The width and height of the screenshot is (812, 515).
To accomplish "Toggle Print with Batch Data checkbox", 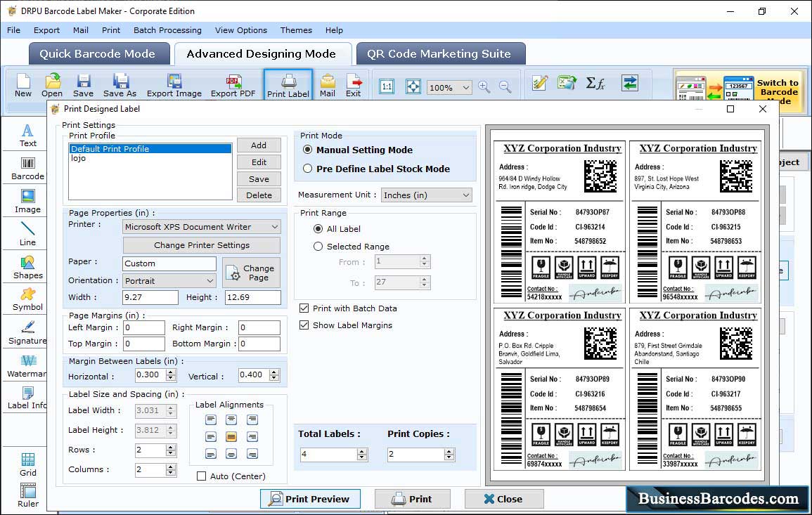I will [304, 308].
